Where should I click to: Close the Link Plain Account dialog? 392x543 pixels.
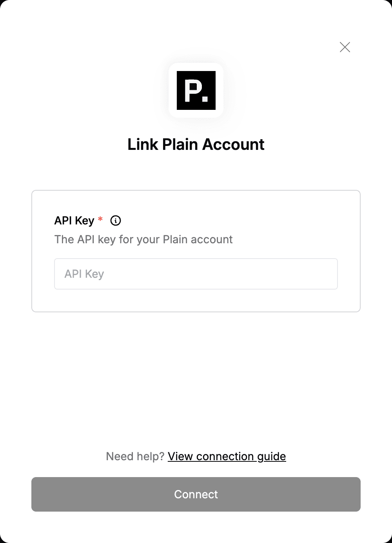point(345,47)
